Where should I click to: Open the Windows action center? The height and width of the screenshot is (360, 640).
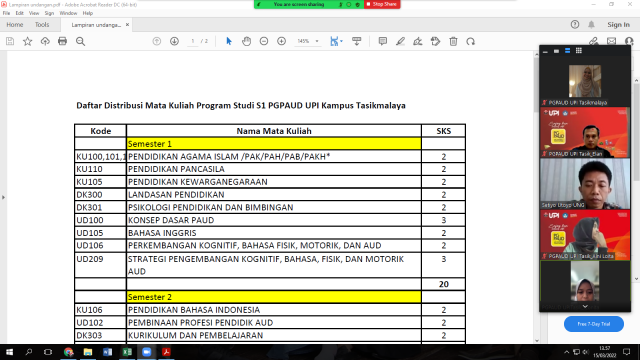(627, 352)
